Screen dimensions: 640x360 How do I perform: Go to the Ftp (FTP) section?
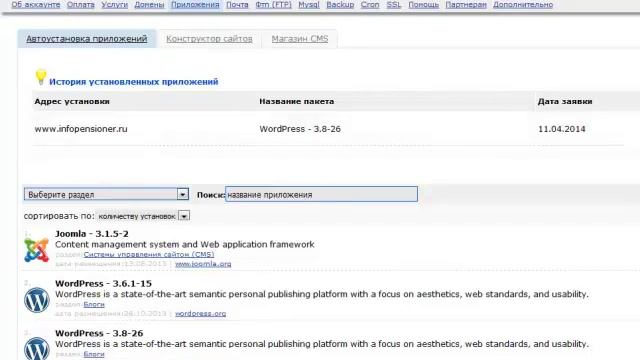[273, 5]
